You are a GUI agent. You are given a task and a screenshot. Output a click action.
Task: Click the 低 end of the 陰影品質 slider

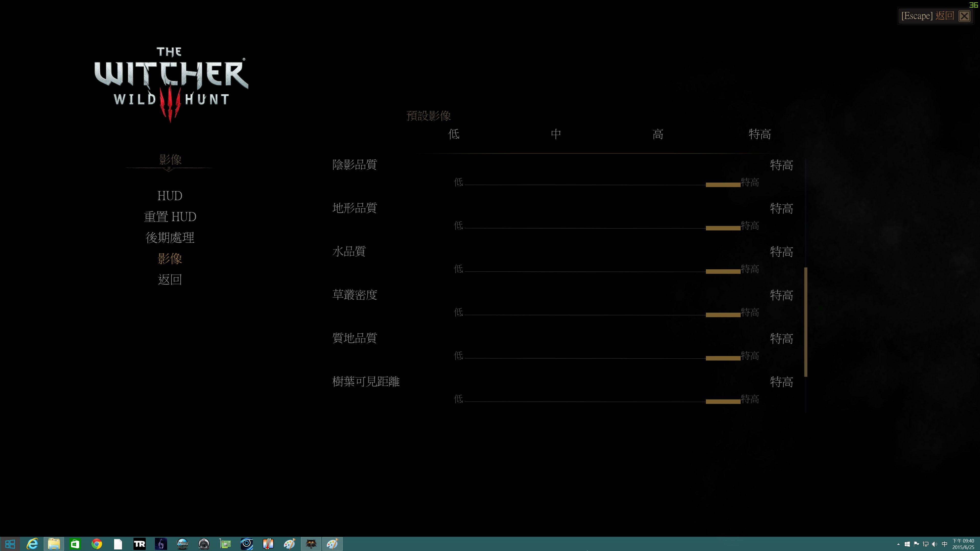click(458, 182)
